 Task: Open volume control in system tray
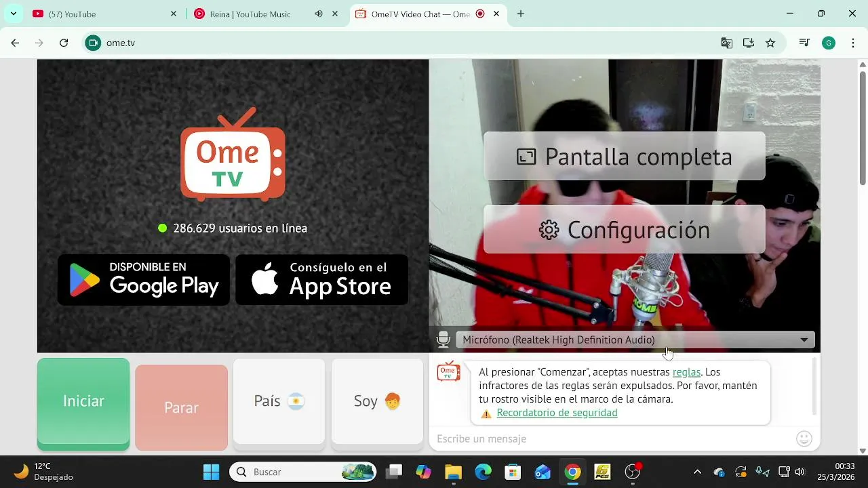click(x=800, y=472)
